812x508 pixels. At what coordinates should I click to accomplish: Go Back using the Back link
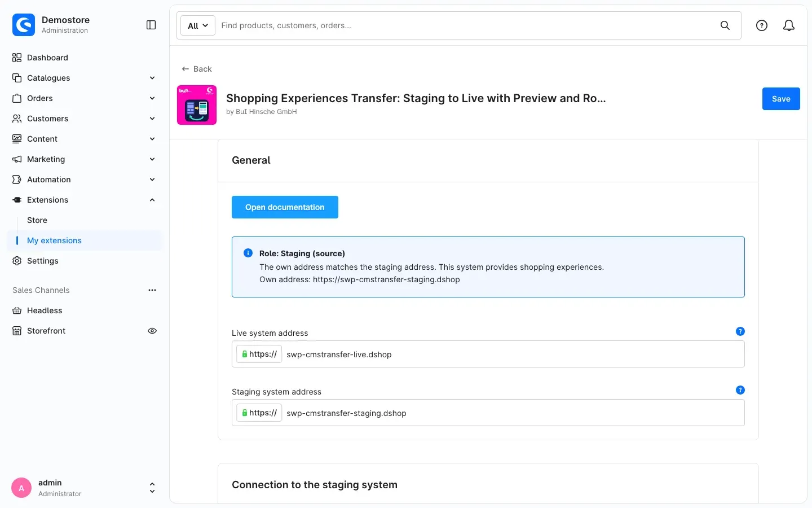(197, 69)
